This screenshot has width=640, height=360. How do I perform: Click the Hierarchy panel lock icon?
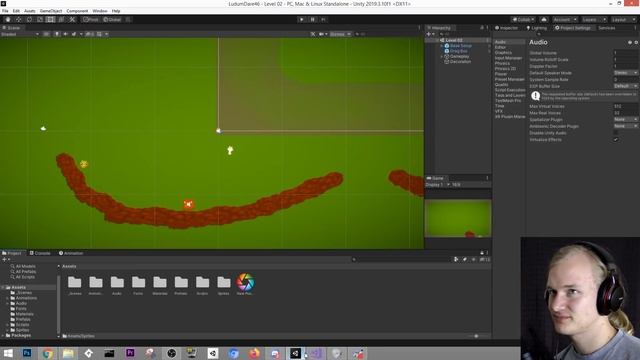[x=482, y=28]
